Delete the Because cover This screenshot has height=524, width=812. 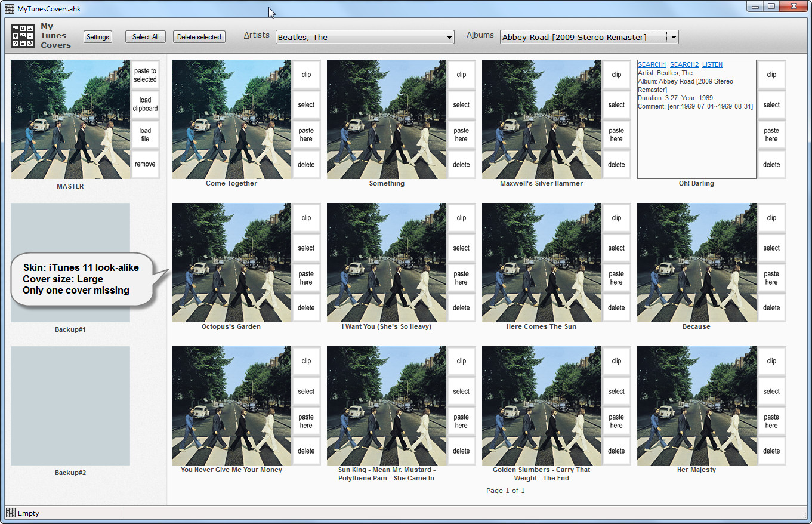771,307
